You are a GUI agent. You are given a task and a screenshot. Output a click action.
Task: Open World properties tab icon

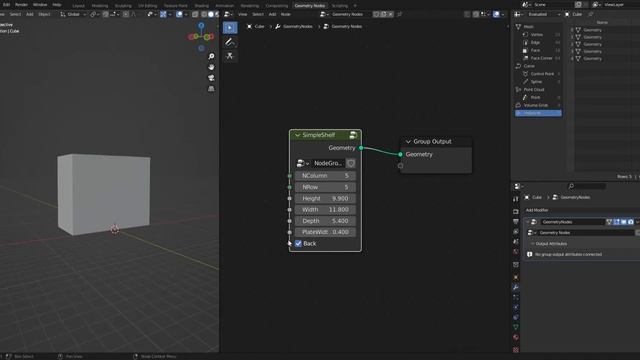pos(516,251)
